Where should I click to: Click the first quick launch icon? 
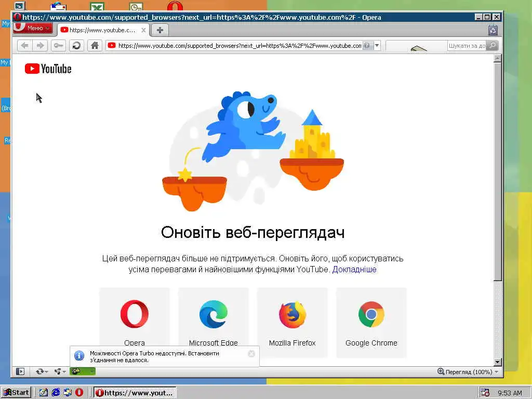[x=44, y=393]
